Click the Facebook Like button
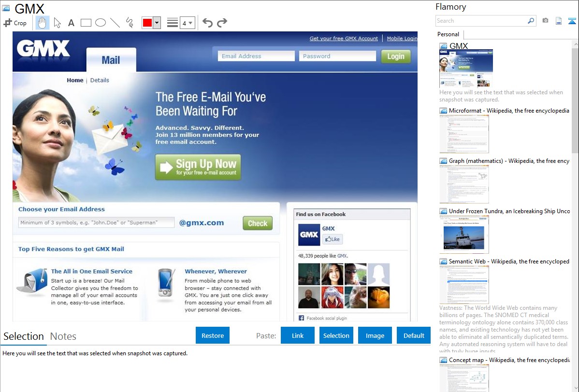The width and height of the screenshot is (579, 392). (x=333, y=239)
